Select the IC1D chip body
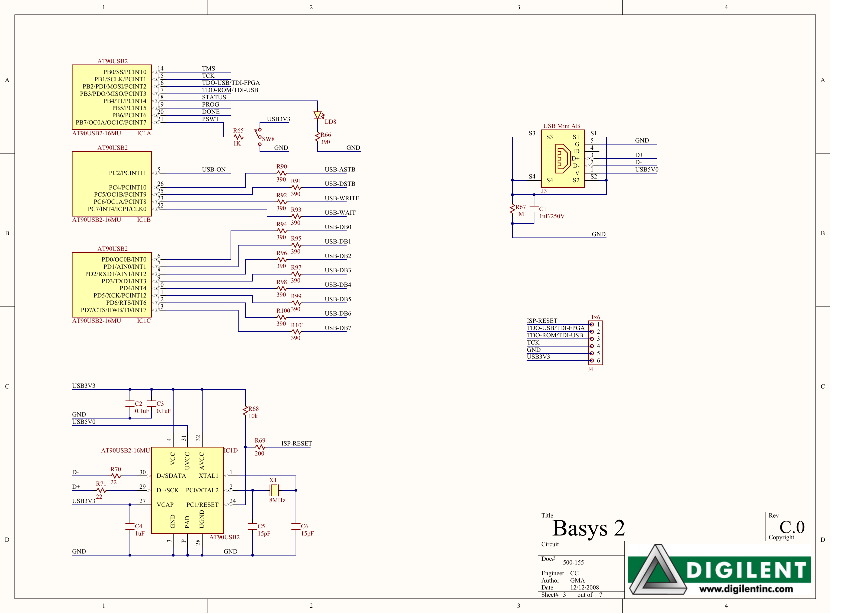Image resolution: width=868 pixels, height=614 pixels. click(188, 490)
